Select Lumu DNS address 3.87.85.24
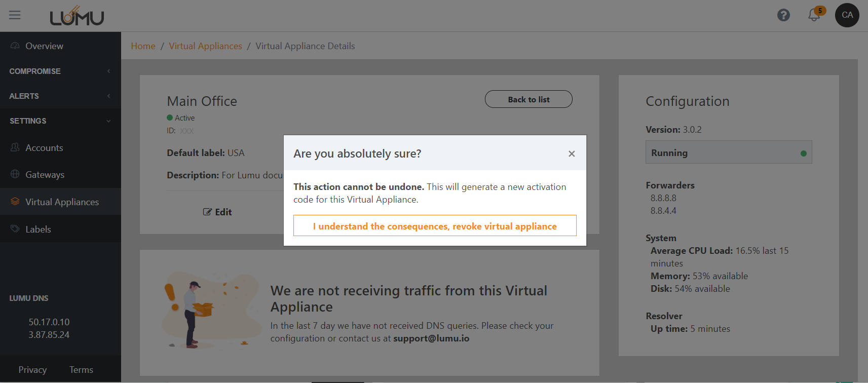This screenshot has width=868, height=383. click(x=49, y=335)
